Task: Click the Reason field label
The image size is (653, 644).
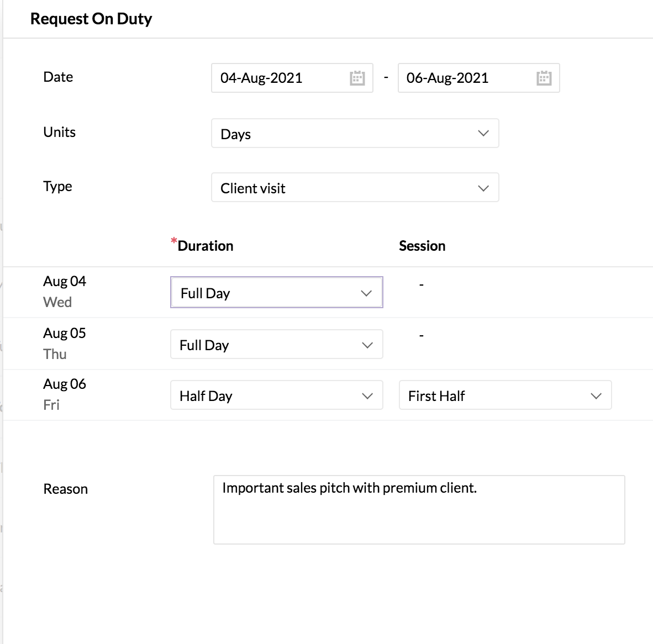Action: tap(66, 489)
